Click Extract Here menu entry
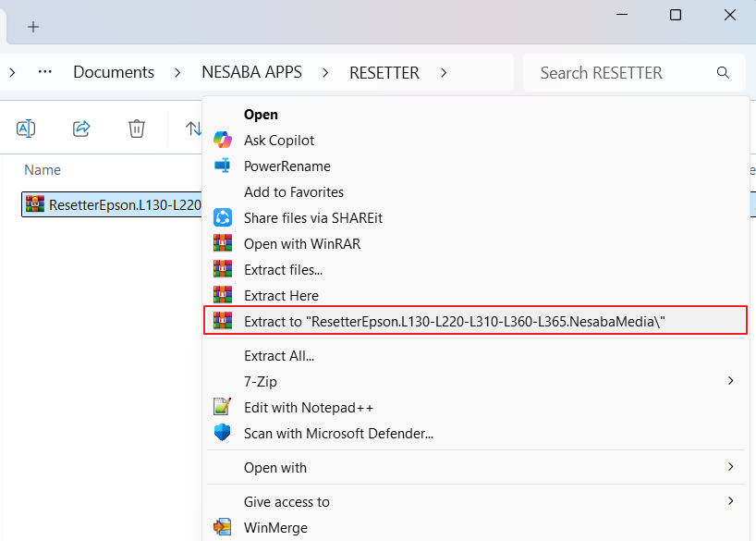Image resolution: width=756 pixels, height=541 pixels. [281, 296]
